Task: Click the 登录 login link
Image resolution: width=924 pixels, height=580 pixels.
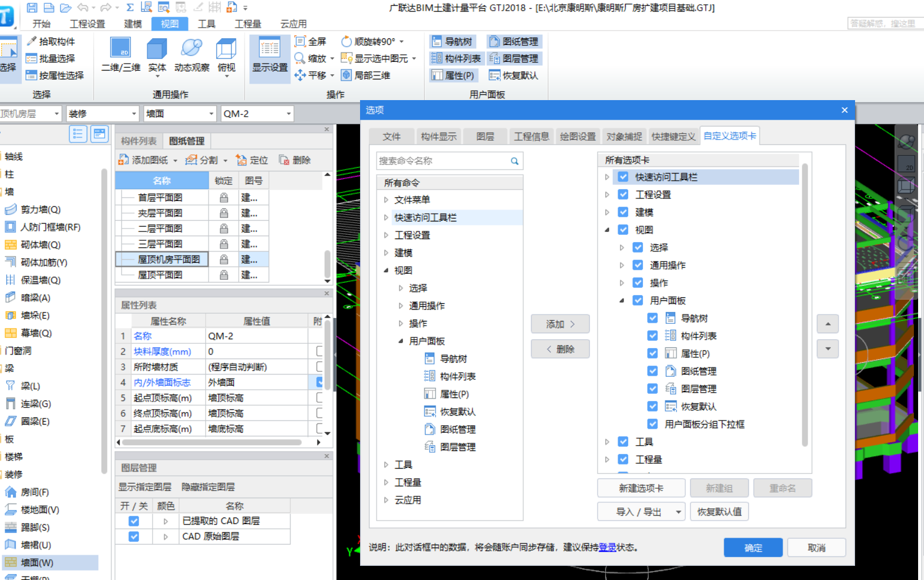Action: [x=607, y=548]
